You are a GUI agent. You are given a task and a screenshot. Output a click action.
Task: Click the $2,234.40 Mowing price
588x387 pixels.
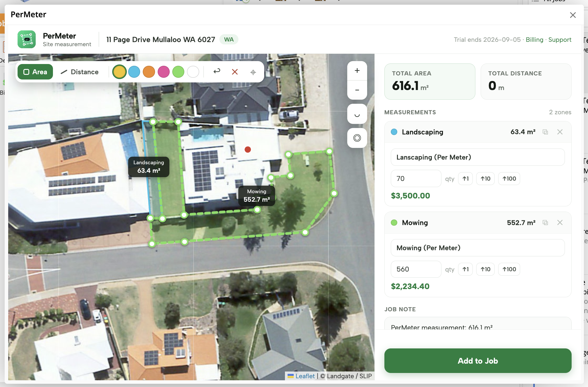(410, 286)
